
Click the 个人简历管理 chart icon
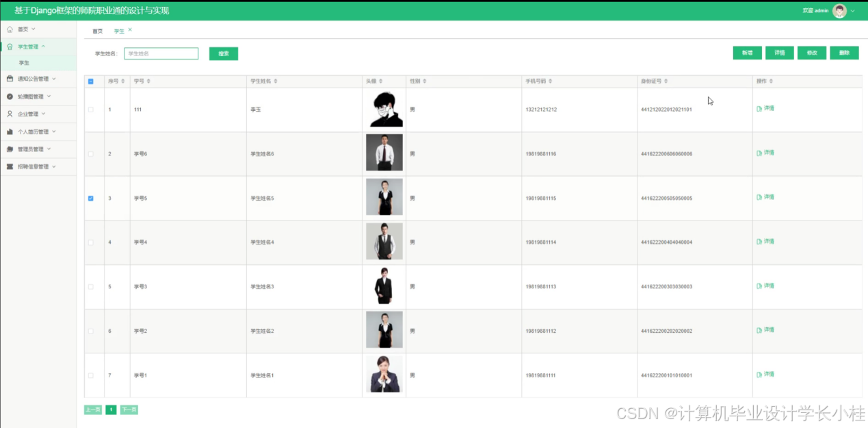point(10,131)
